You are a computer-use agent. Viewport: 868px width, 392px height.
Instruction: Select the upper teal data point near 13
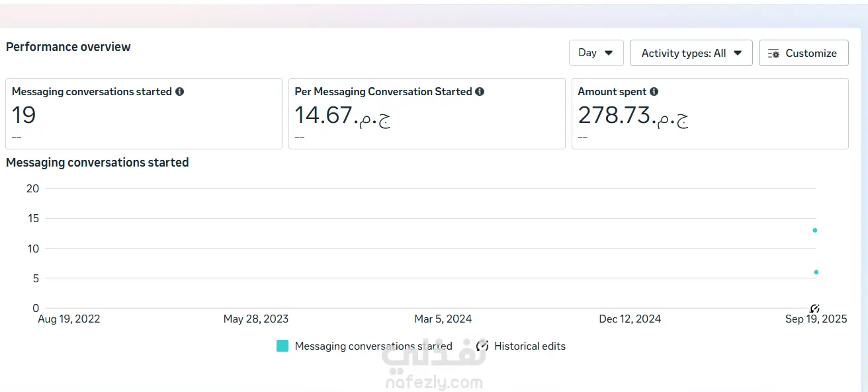click(x=815, y=230)
